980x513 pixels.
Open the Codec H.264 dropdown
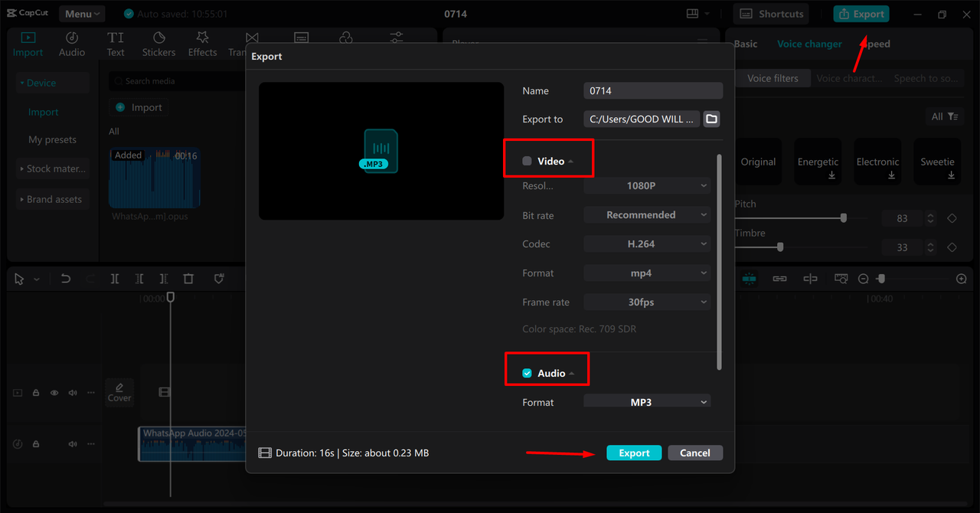pyautogui.click(x=647, y=243)
